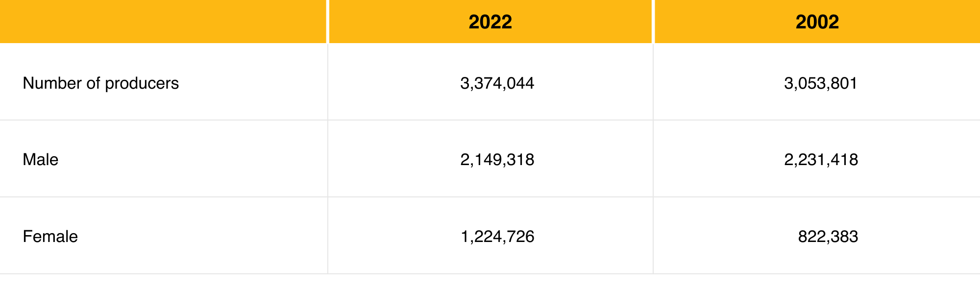Click white gap between blank and 2022 headers
Viewport: 980px width, 289px height.
coord(327,22)
